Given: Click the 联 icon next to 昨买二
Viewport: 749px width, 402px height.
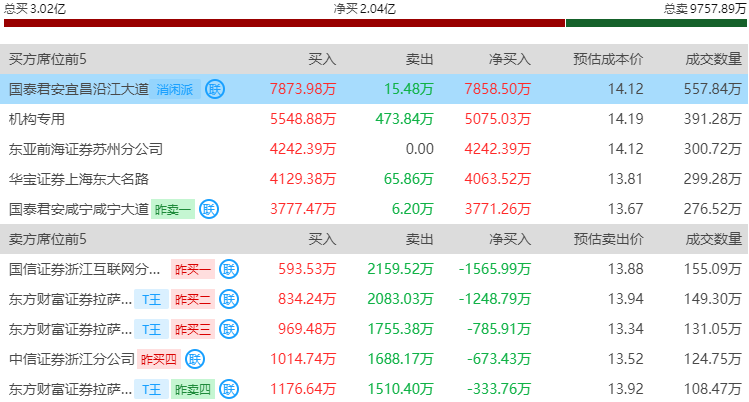Looking at the screenshot, I should [229, 299].
